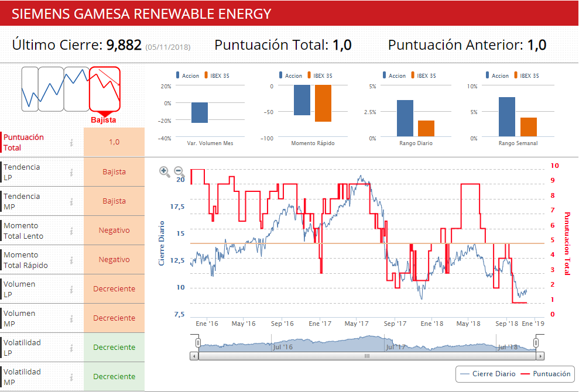
Task: Open info icon for Volatilidad LP
Action: click(x=71, y=348)
